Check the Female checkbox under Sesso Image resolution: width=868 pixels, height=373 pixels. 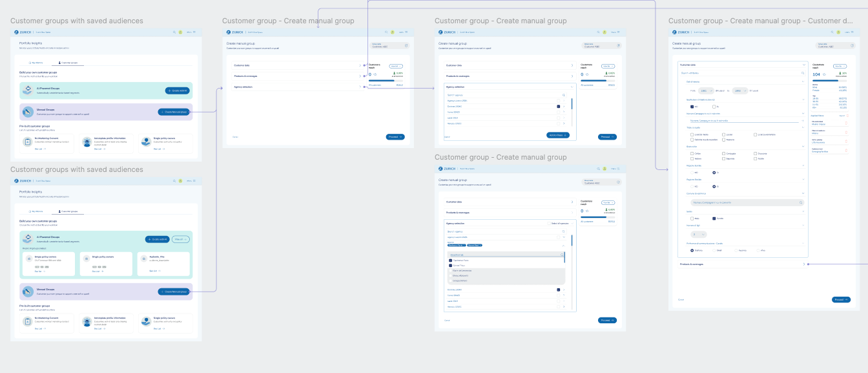pos(714,218)
